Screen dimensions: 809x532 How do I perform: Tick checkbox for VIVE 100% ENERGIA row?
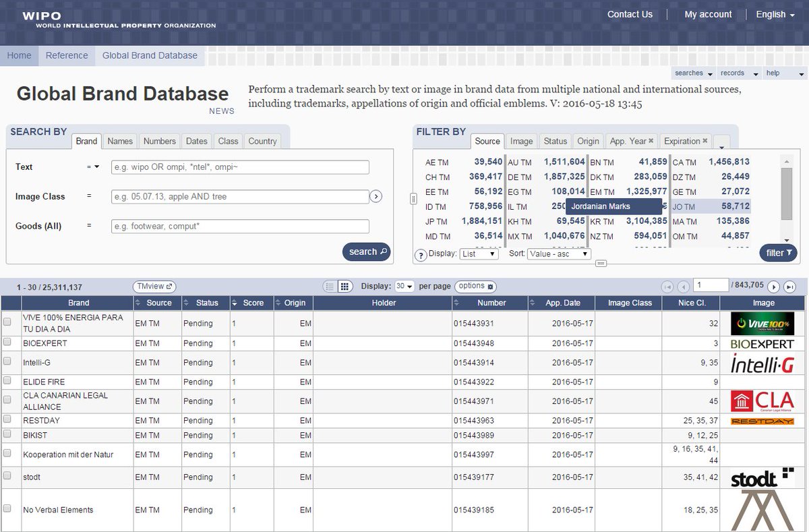pos(7,323)
